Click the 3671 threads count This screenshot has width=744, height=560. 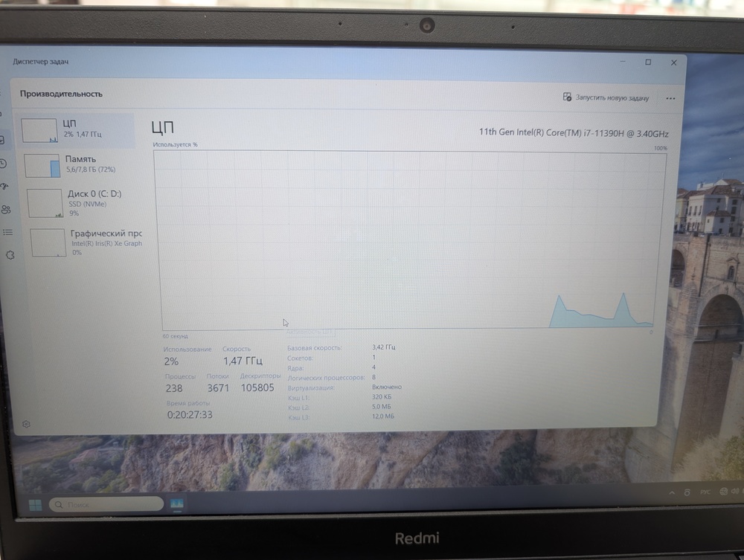(218, 388)
